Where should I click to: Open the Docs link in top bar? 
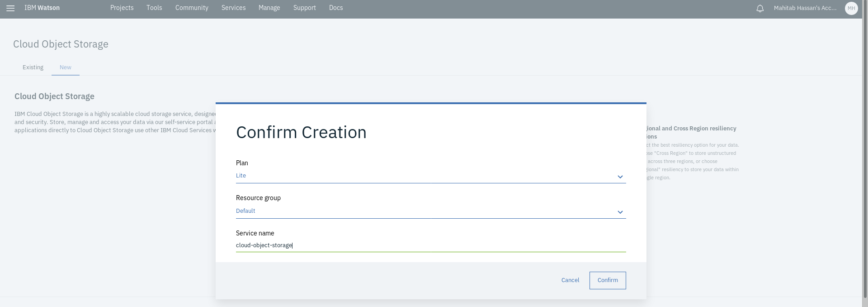coord(336,8)
